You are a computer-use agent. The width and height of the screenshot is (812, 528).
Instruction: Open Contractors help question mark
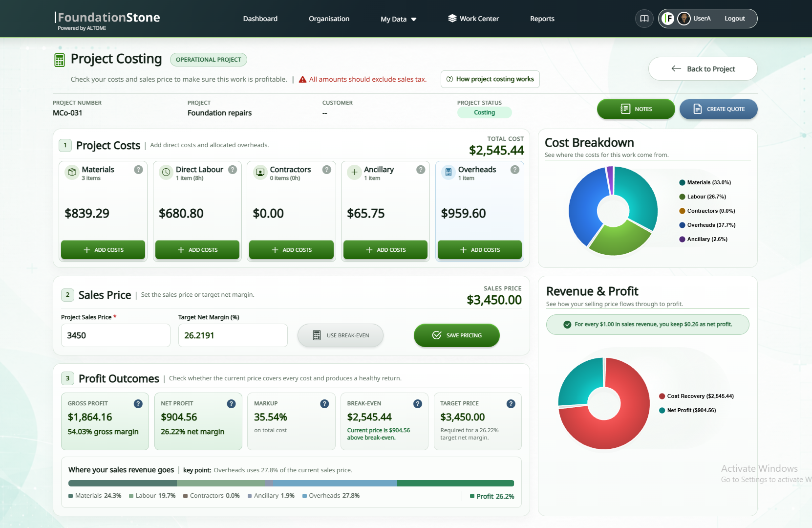pyautogui.click(x=327, y=170)
